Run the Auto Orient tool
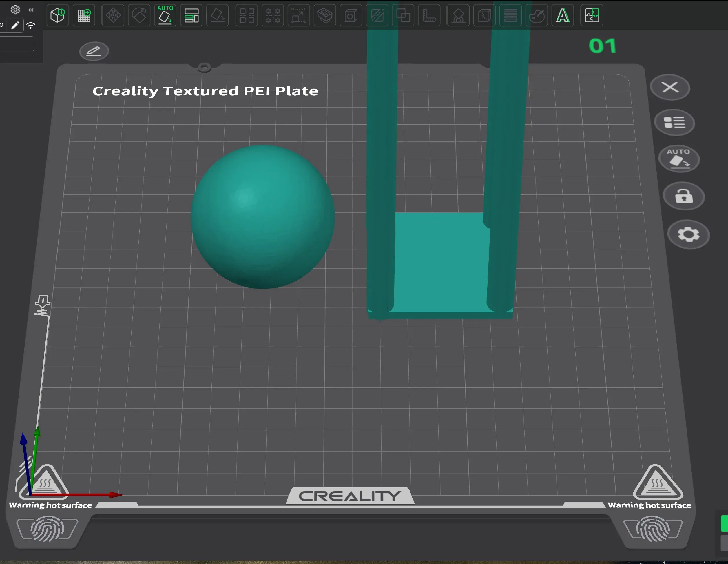This screenshot has height=564, width=728. tap(165, 15)
